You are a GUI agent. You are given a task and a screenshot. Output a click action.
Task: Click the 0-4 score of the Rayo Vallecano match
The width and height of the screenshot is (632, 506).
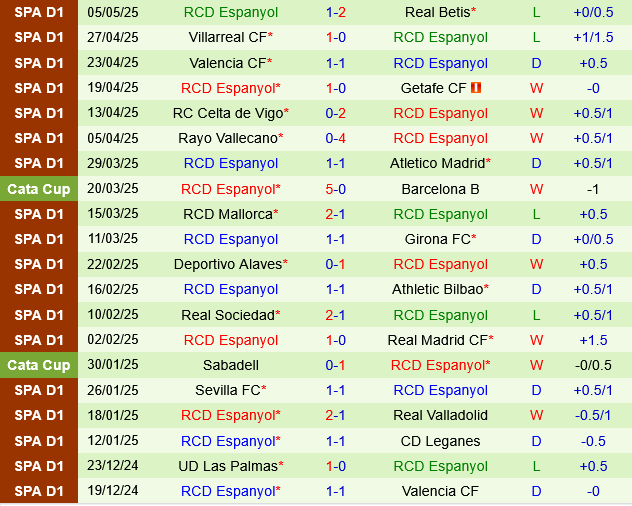coord(336,138)
